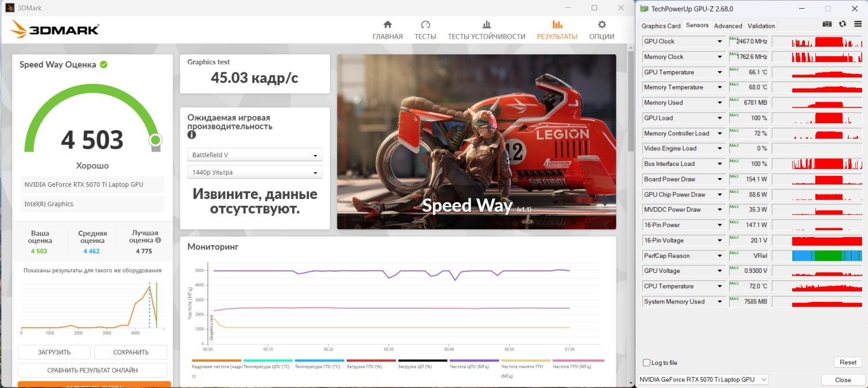Screen dimensions: 868x388
Task: Expand the Memory Used sensor dropdown arrow
Action: (720, 103)
